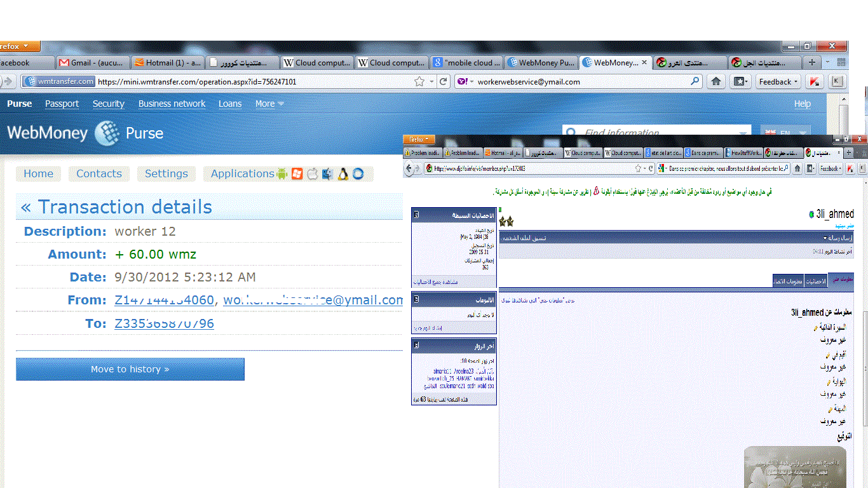Go to the Home page link
The image size is (868, 488).
click(39, 173)
